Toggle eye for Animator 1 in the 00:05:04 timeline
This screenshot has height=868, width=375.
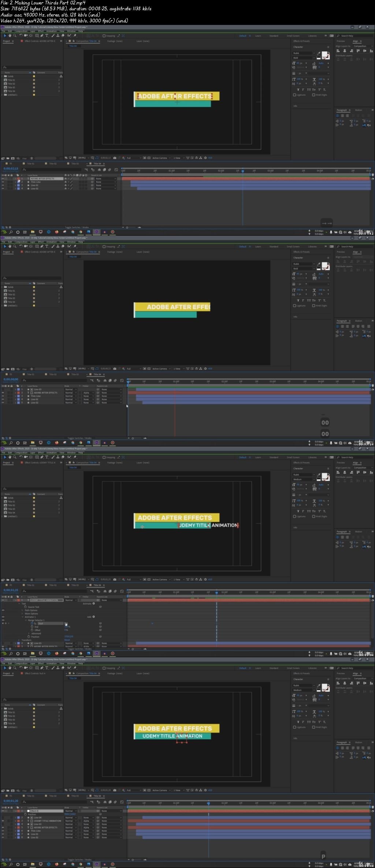pos(3,617)
